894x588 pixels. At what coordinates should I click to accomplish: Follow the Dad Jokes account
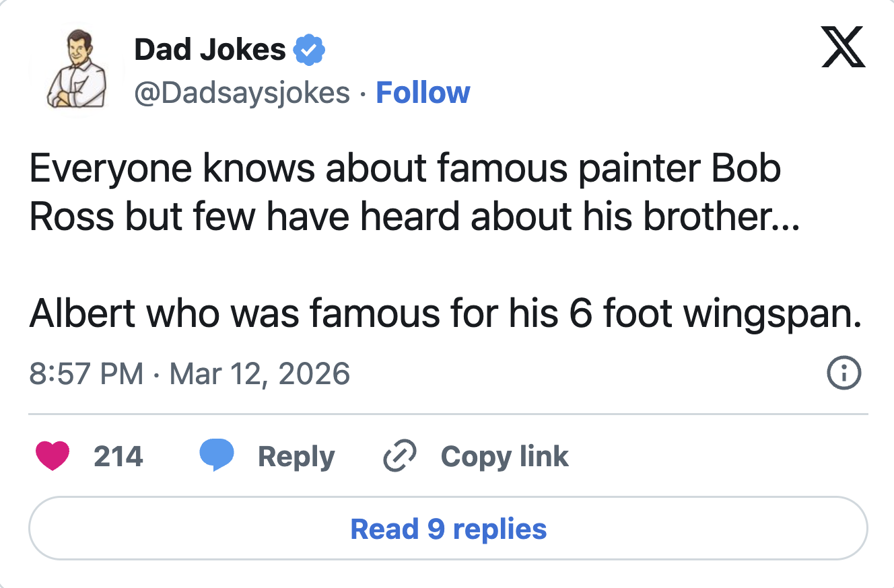coord(423,93)
